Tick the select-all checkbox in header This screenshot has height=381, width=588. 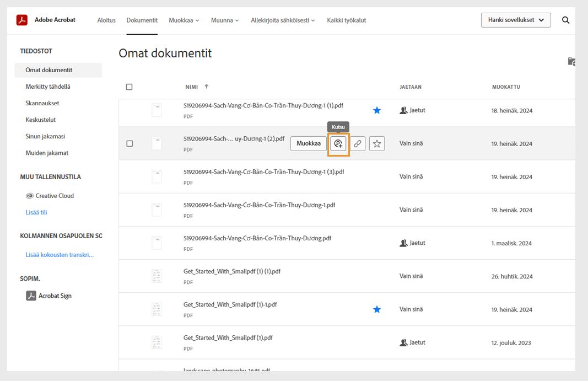tap(130, 87)
